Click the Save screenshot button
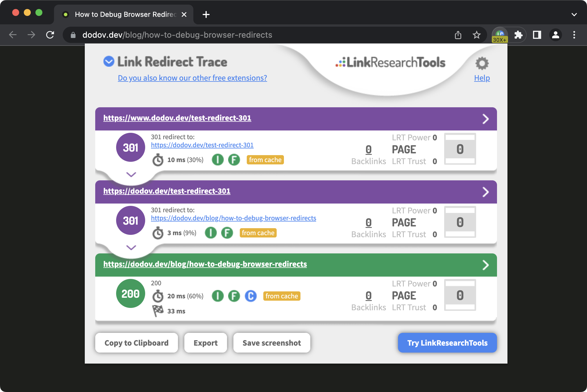 272,342
